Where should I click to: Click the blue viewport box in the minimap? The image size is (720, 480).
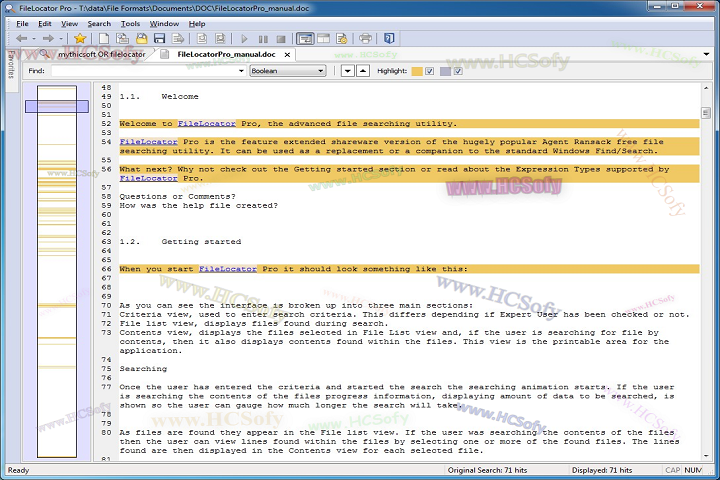click(x=57, y=107)
